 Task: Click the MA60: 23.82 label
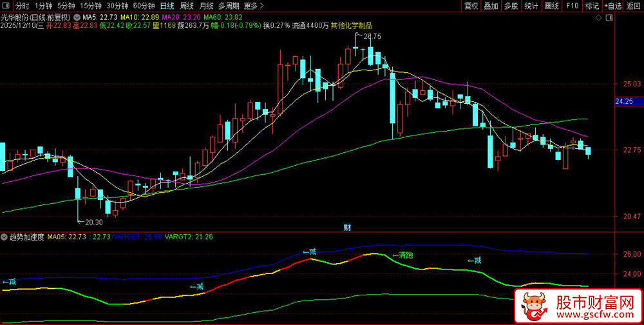[x=223, y=17]
